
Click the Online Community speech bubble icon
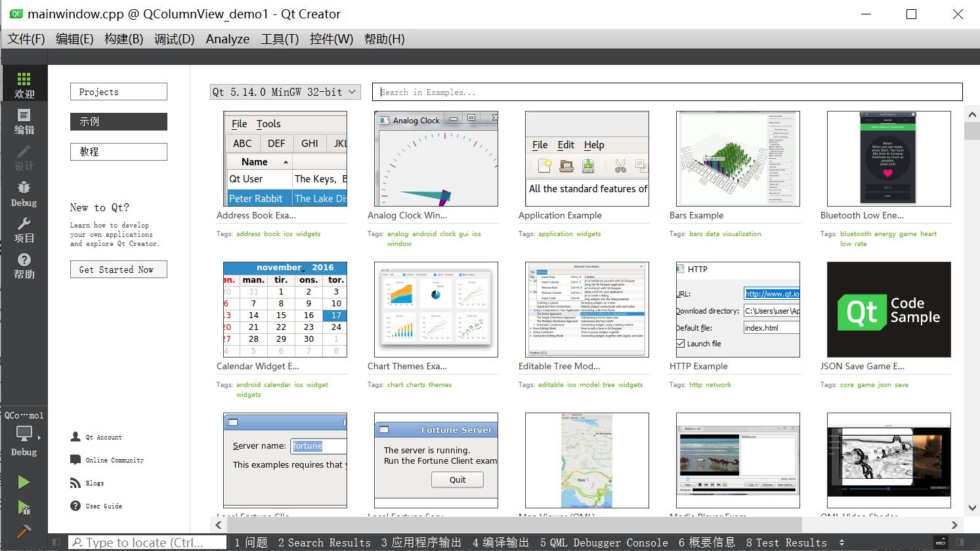click(x=75, y=460)
